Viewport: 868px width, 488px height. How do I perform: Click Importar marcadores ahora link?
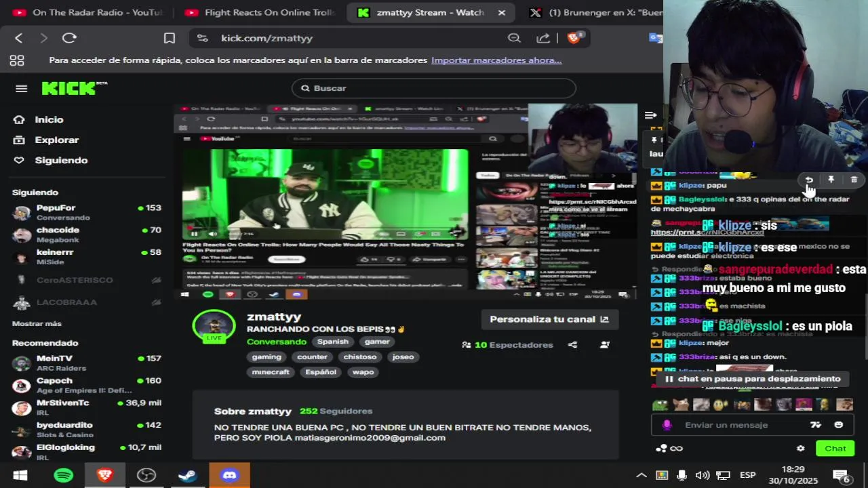click(x=496, y=60)
